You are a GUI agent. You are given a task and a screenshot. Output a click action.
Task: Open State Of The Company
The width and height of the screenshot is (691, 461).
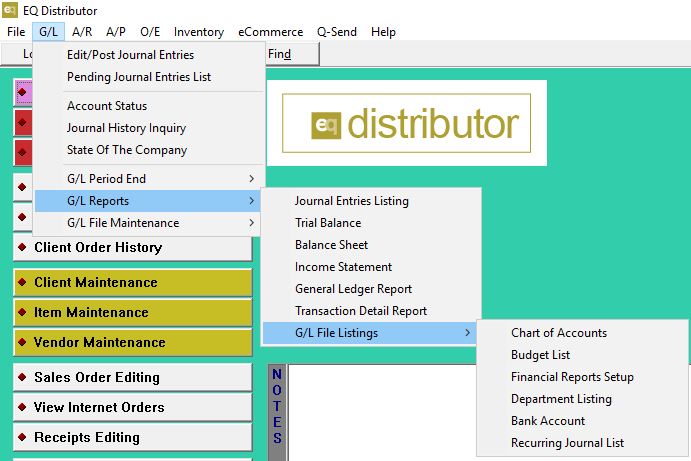[x=149, y=150]
